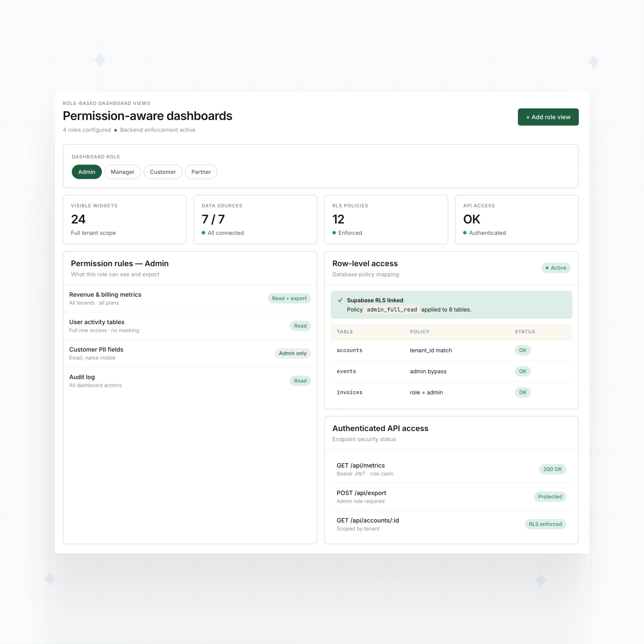Select the User activity tables rule
The height and width of the screenshot is (644, 644).
click(190, 326)
